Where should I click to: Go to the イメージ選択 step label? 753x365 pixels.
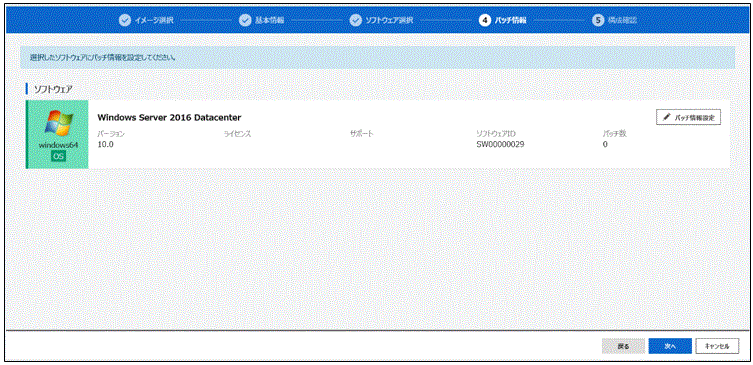[x=154, y=20]
